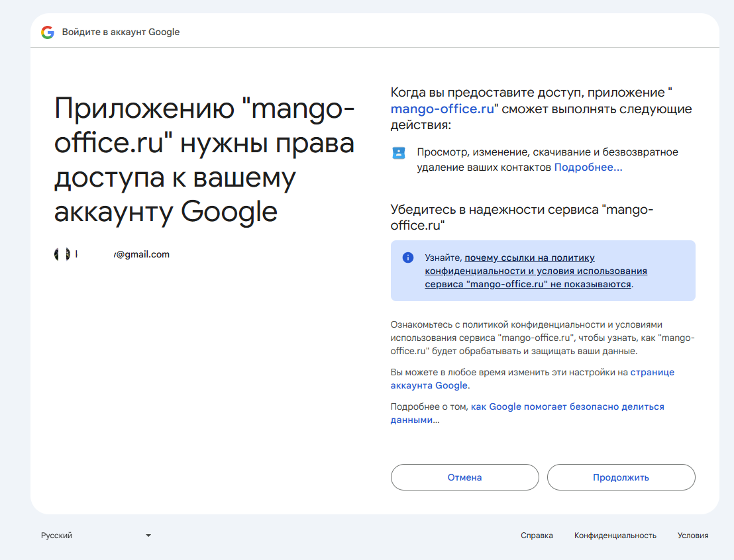Click the language selector's down arrow
Image resolution: width=734 pixels, height=560 pixels.
click(x=148, y=536)
